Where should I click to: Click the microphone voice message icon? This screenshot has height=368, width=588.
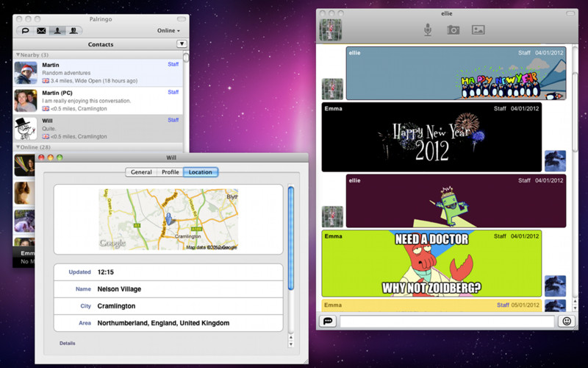[x=428, y=29]
